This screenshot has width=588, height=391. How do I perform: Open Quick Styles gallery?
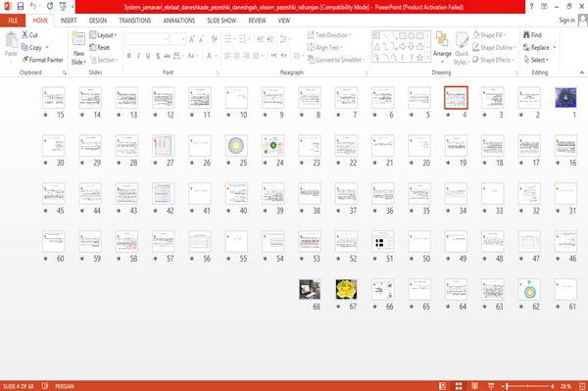click(x=462, y=48)
